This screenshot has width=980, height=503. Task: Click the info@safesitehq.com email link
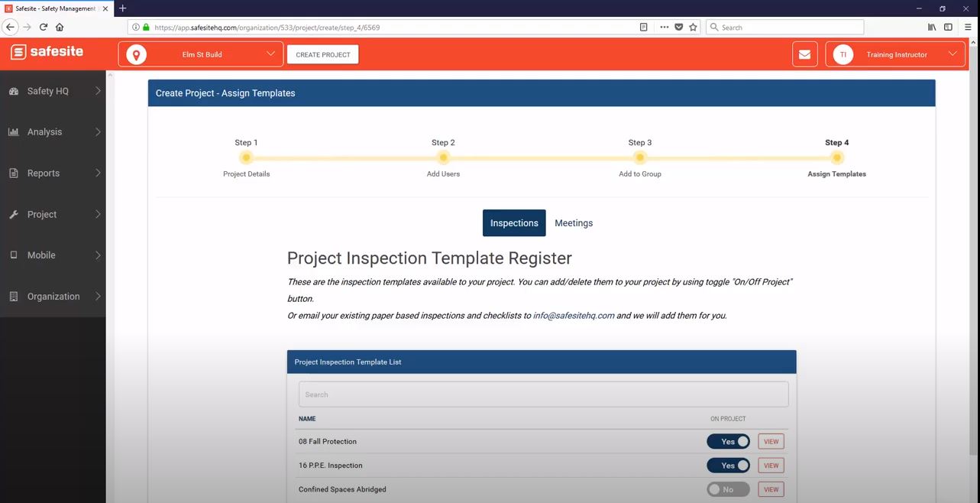click(574, 315)
